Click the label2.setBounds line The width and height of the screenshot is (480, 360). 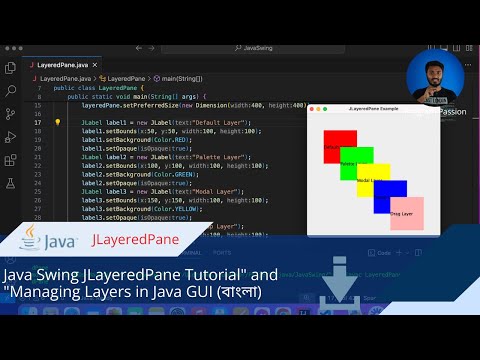click(x=175, y=166)
